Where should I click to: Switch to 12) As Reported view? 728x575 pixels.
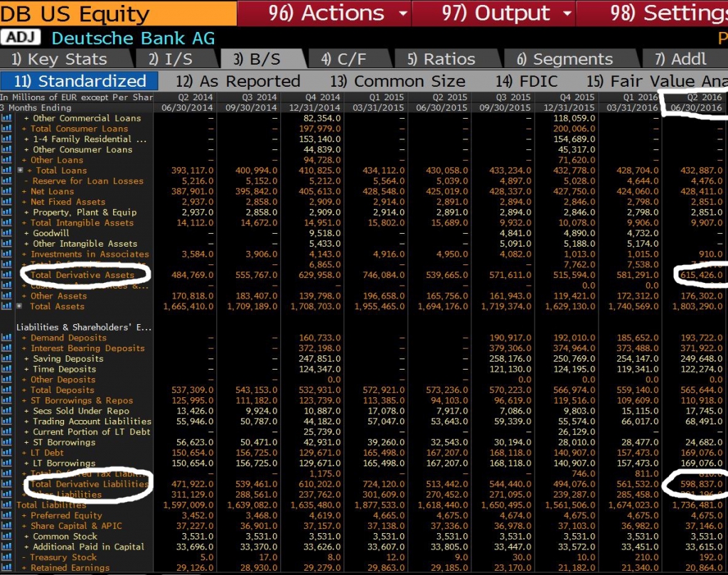[x=237, y=81]
